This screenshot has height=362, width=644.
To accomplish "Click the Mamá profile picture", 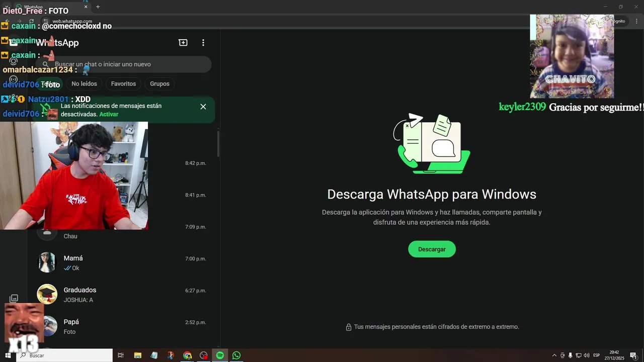I will coord(47,262).
